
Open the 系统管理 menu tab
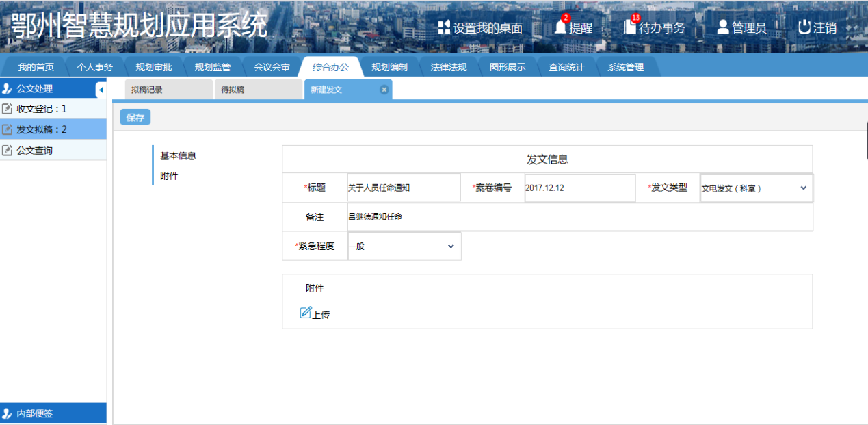pos(625,67)
